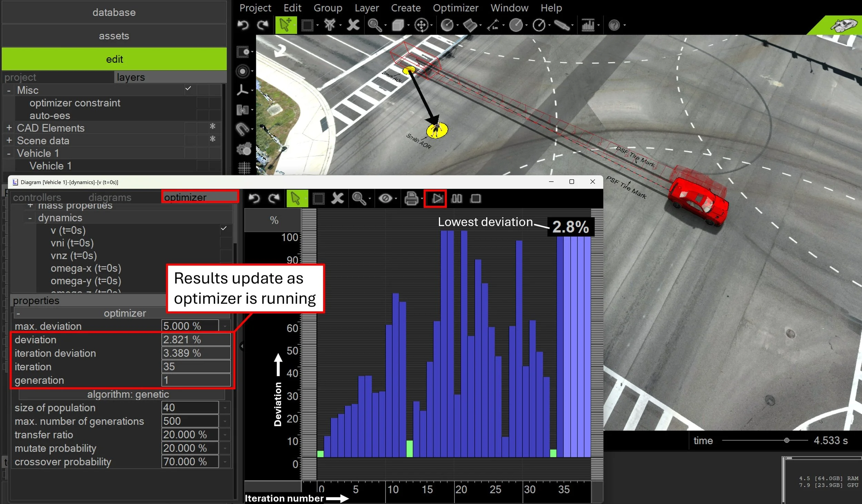Collapse the dynamics tree node
Screen dimensions: 862x504
point(30,218)
